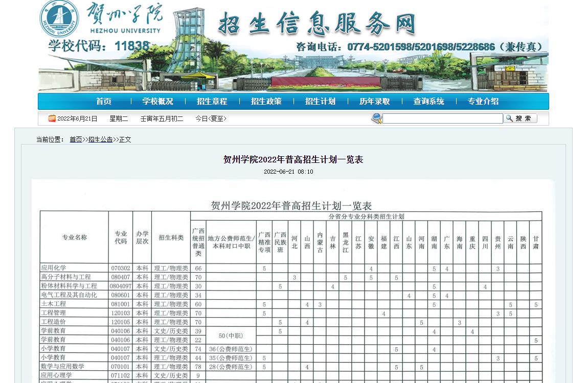588x383 pixels.
Task: Click the 应用化学 major row name
Action: click(54, 268)
